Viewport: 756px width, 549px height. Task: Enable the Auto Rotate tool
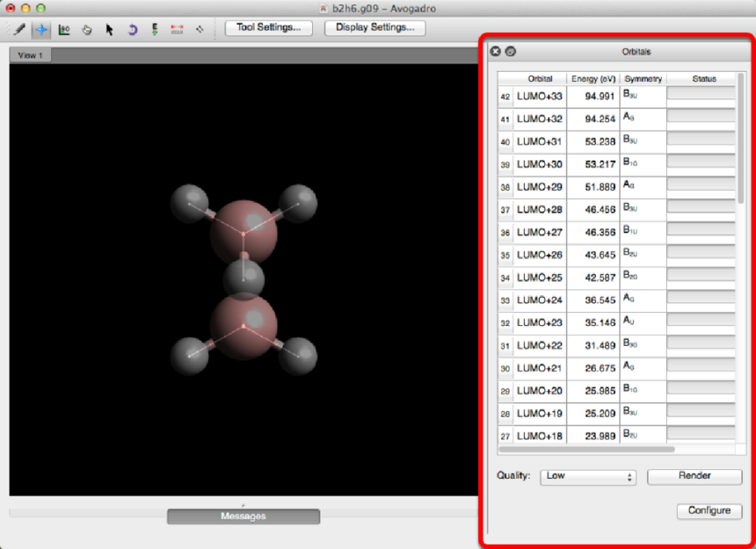133,29
